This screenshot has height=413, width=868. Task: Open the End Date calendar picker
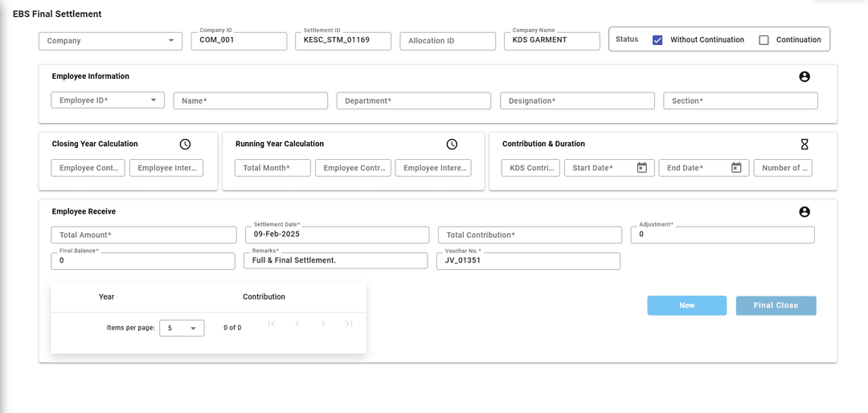click(736, 168)
